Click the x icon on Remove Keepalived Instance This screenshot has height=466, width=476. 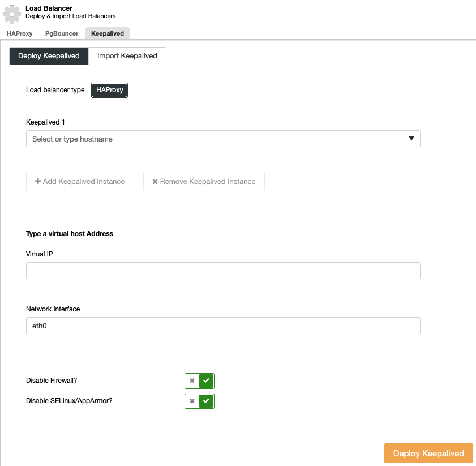(x=155, y=182)
